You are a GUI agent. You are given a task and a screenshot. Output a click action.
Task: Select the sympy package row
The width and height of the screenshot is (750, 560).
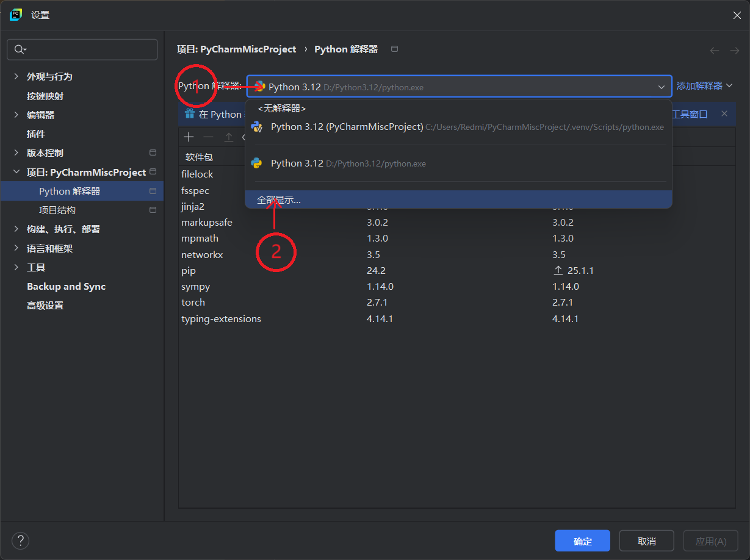pos(458,286)
